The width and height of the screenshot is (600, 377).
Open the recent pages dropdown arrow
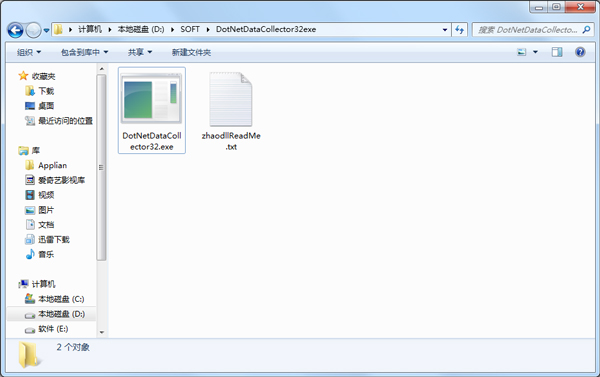[x=46, y=30]
